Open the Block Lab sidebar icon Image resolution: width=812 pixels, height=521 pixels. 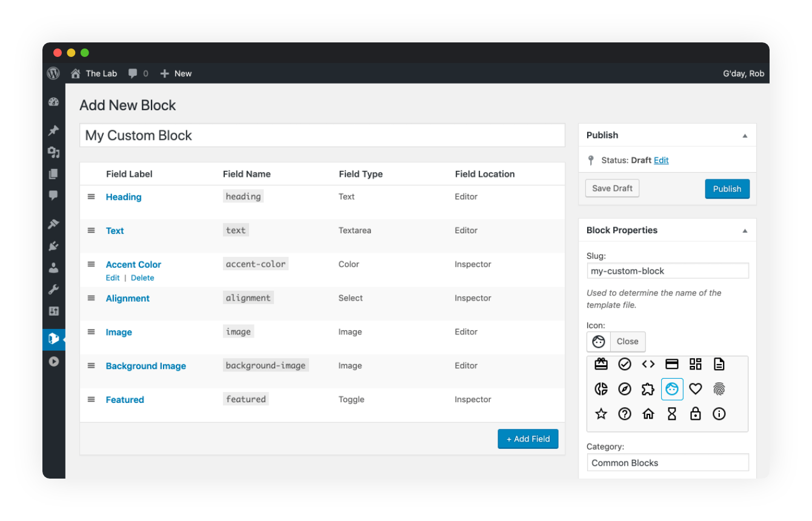click(53, 339)
